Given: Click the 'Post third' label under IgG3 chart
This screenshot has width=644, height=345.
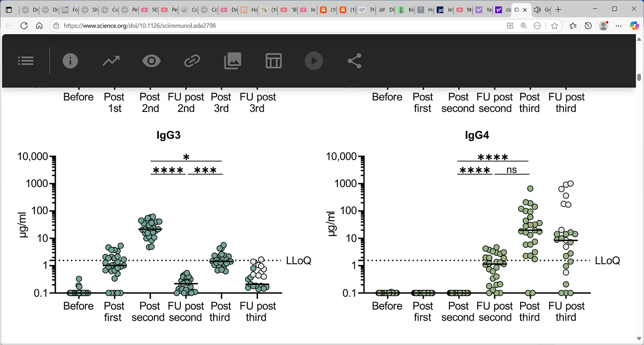Looking at the screenshot, I should tap(221, 311).
